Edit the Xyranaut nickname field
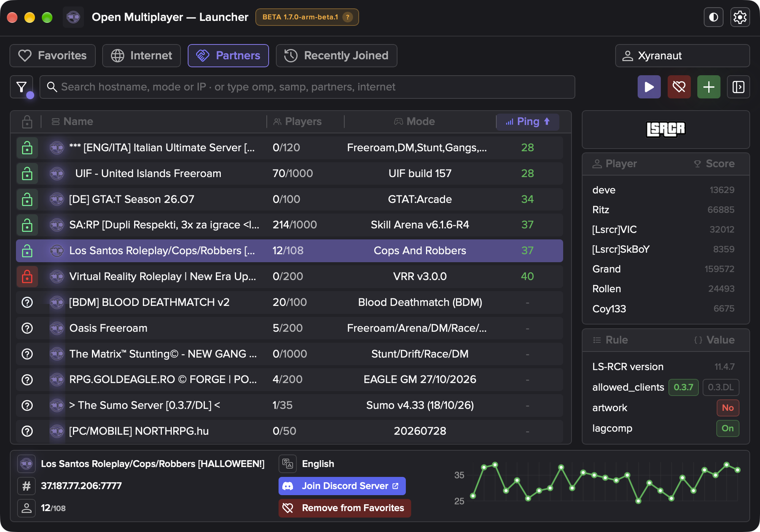 pos(682,55)
